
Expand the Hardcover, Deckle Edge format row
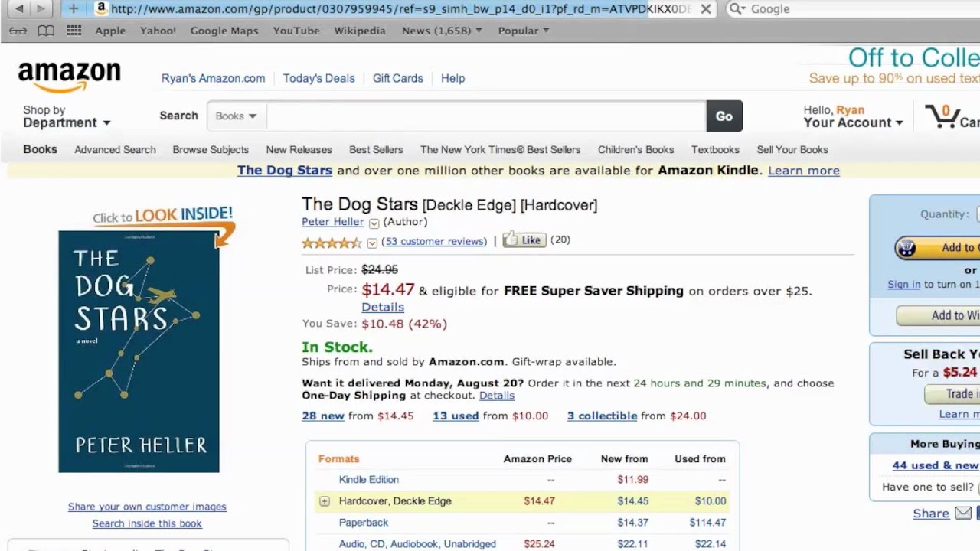click(325, 501)
